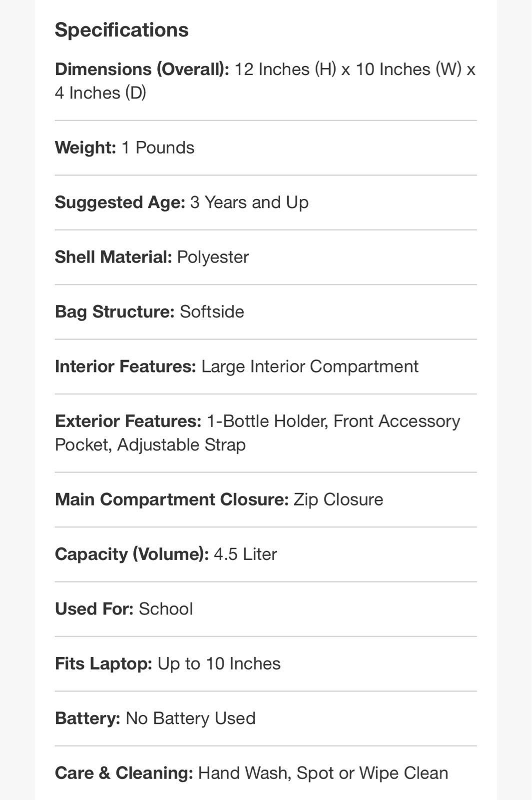This screenshot has width=532, height=800.
Task: Tap the 3 Years and Up value
Action: coord(249,202)
